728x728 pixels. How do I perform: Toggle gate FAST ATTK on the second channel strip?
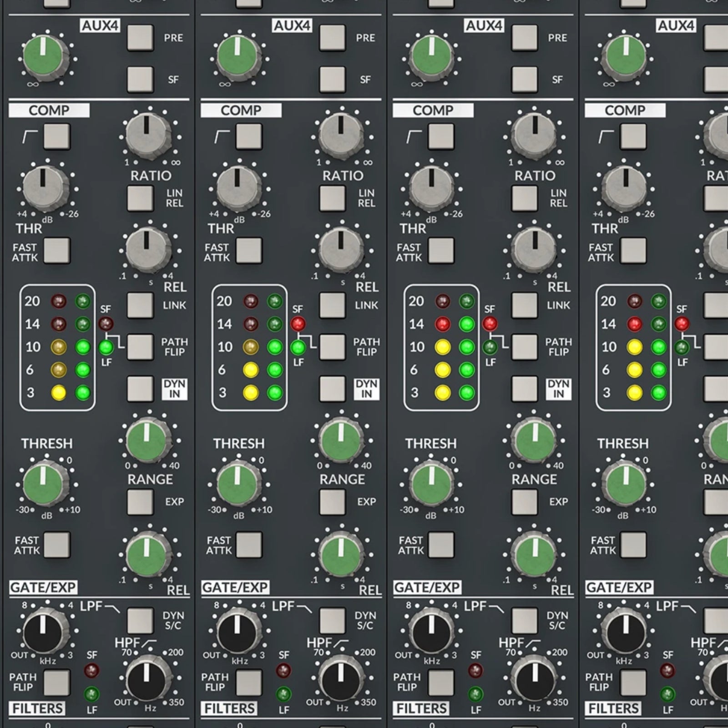[x=249, y=545]
